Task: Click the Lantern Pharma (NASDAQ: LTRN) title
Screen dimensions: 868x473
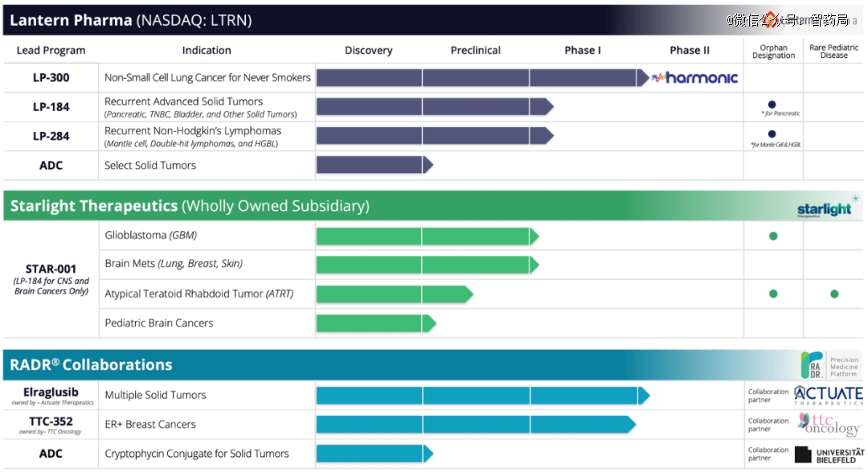Action: pyautogui.click(x=131, y=20)
